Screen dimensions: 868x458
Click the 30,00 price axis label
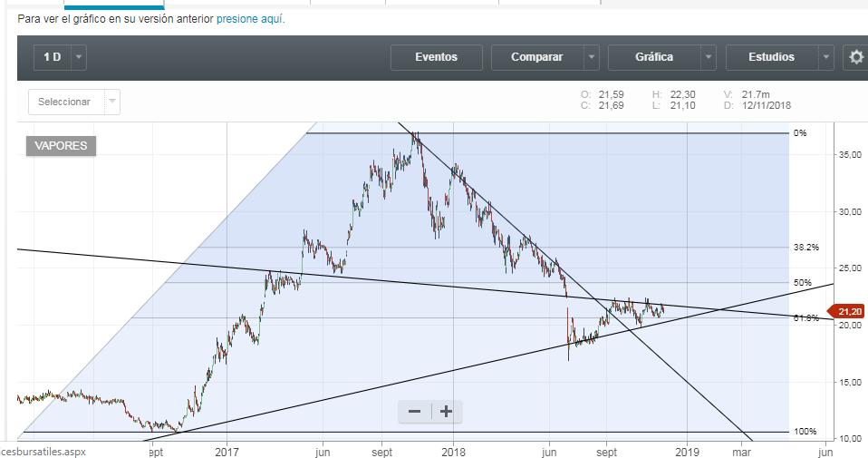[850, 211]
